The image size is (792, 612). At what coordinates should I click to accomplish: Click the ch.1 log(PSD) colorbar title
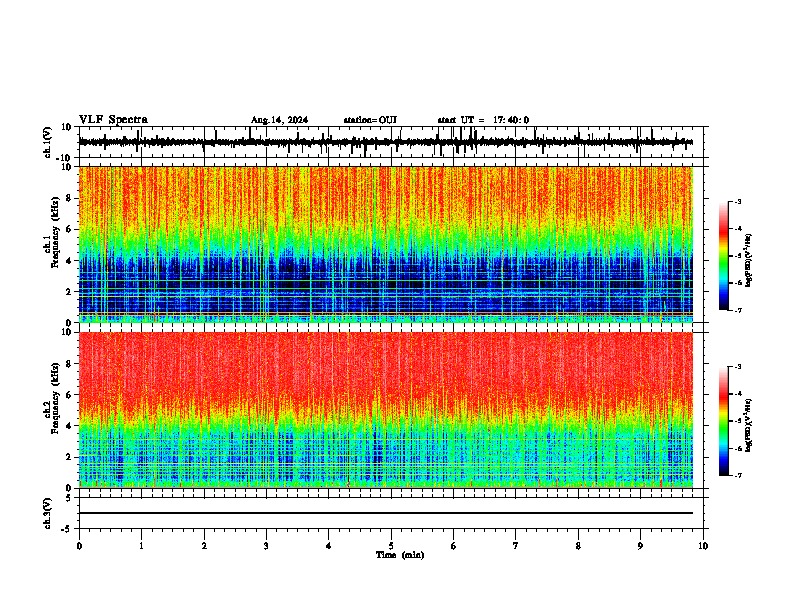748,260
